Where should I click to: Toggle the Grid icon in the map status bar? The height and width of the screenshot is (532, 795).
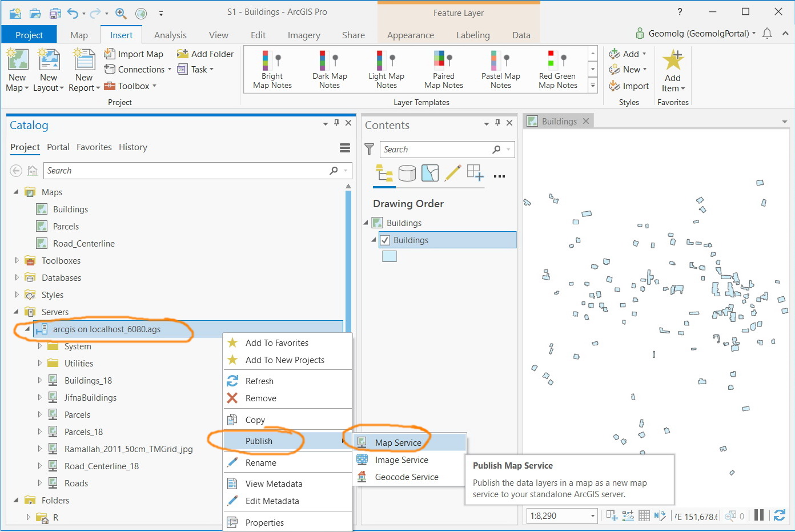(644, 515)
